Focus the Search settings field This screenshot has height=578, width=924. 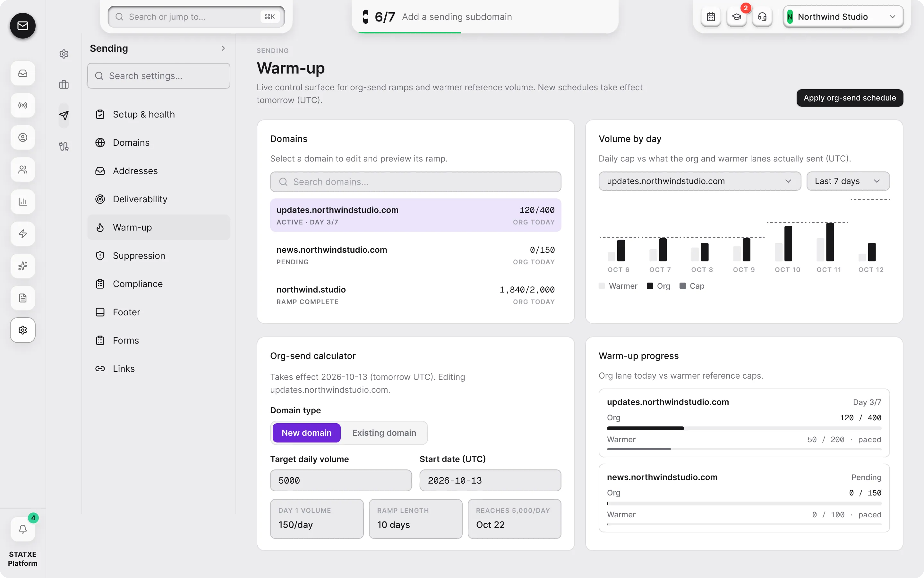[158, 76]
